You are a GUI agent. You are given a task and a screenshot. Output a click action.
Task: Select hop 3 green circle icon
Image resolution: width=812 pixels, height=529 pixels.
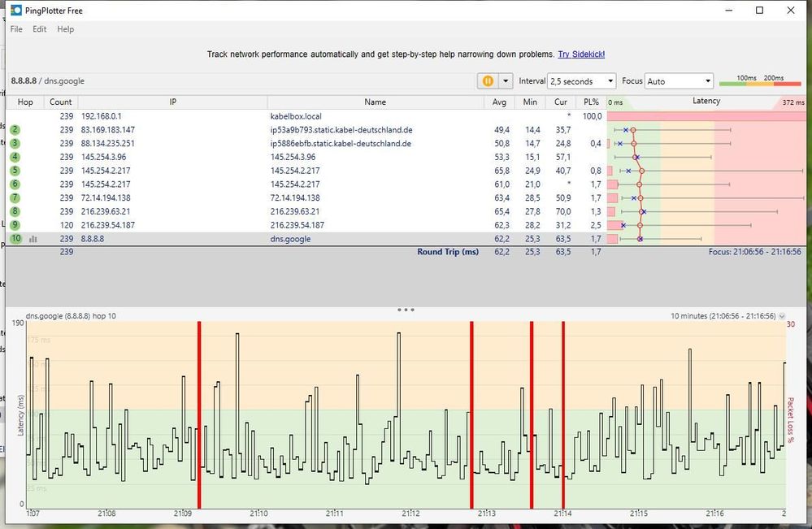click(x=15, y=143)
